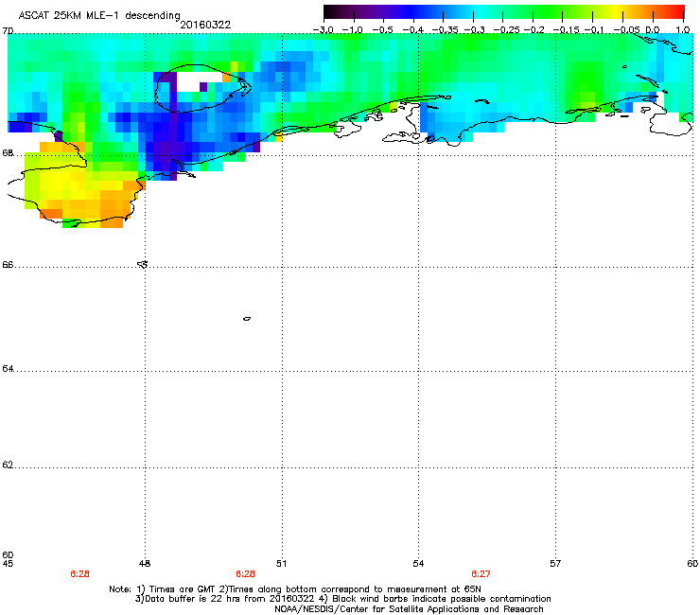Image resolution: width=700 pixels, height=615 pixels.
Task: Click the "-0.4" color scale label
Action: tap(413, 30)
